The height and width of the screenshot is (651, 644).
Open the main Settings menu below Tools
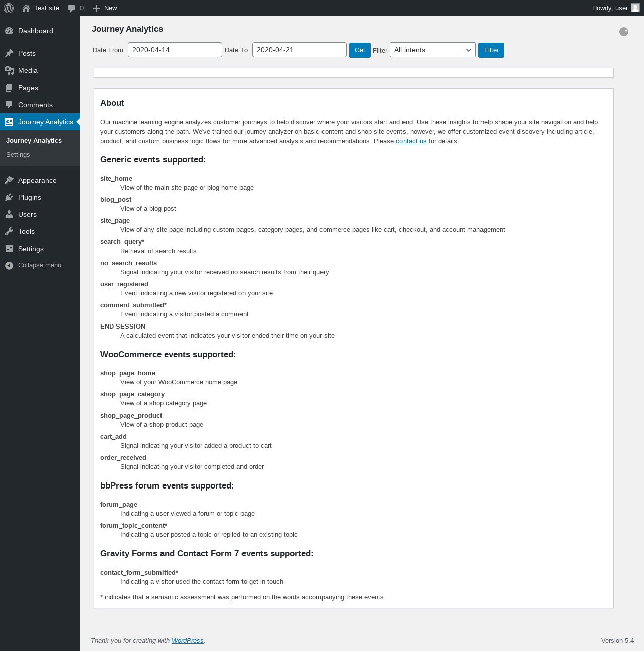[x=40, y=249]
